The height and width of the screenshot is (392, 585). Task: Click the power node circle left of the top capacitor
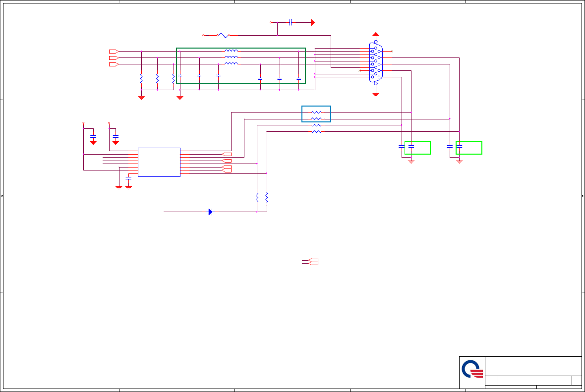click(x=271, y=22)
